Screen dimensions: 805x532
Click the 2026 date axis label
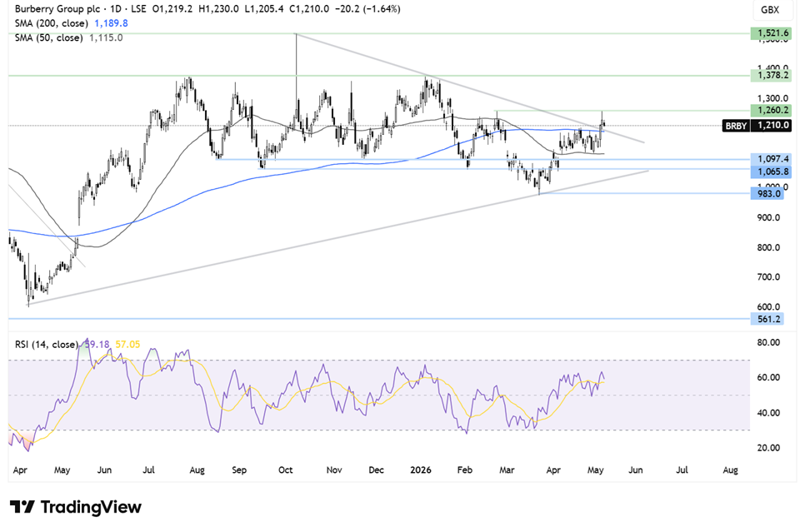click(421, 470)
